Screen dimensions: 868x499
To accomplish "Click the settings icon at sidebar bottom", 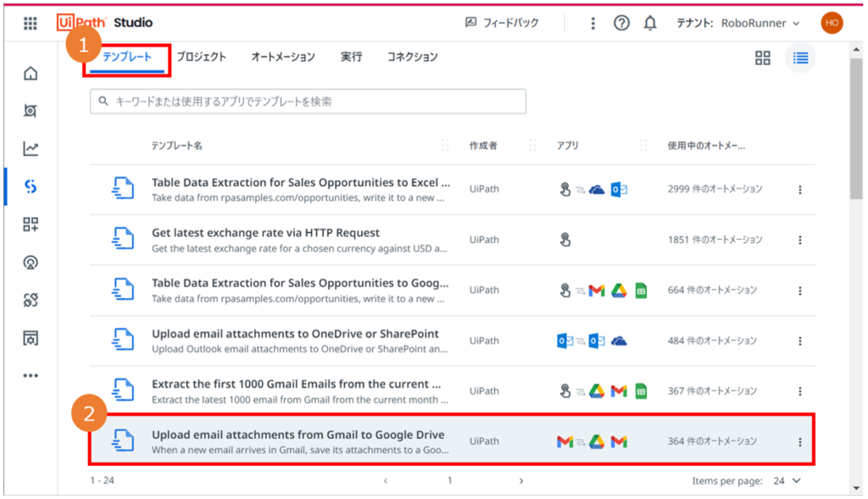I will 31,338.
